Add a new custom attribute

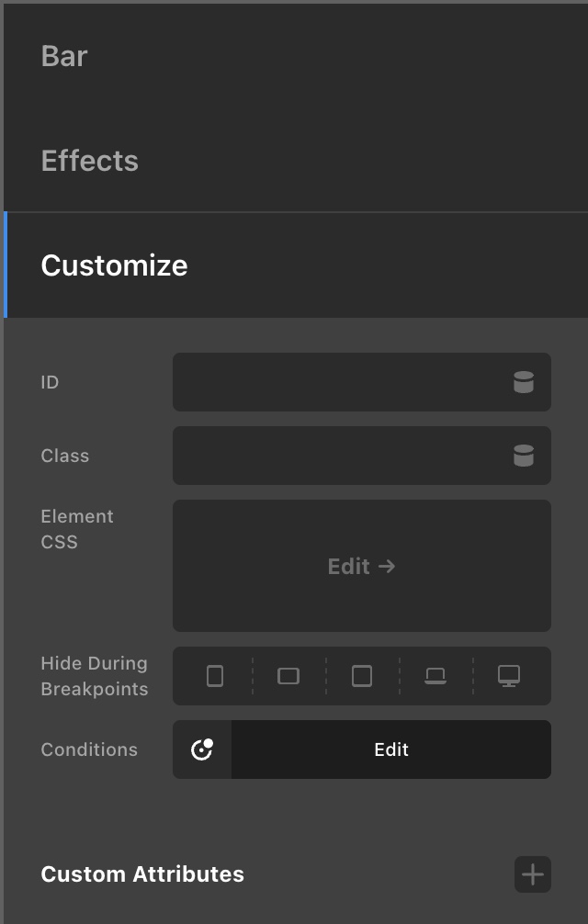(x=533, y=874)
